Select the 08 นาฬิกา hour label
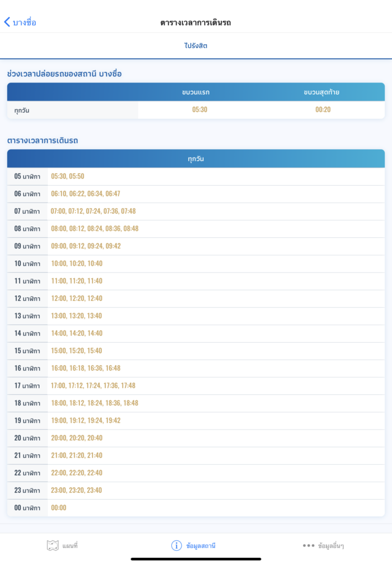 [27, 229]
